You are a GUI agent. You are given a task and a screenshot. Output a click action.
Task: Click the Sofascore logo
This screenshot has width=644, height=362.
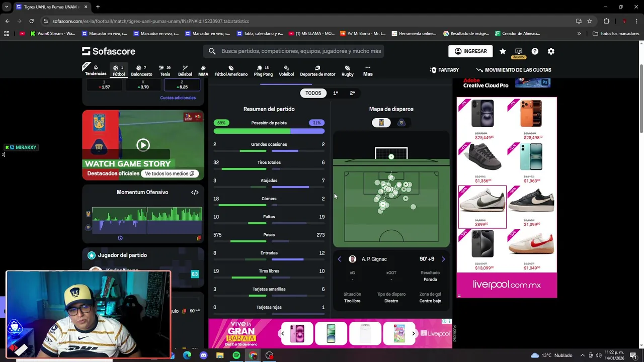(x=109, y=51)
